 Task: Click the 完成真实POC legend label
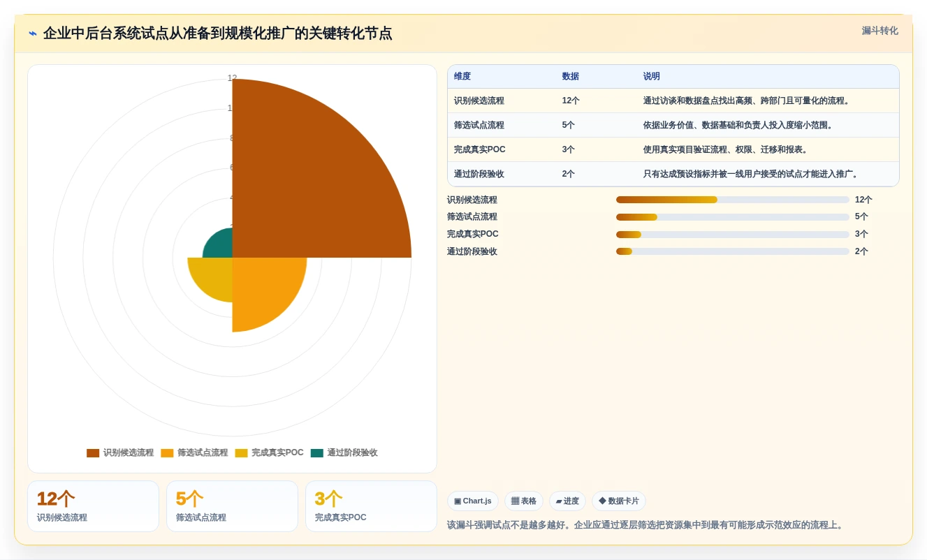(277, 453)
